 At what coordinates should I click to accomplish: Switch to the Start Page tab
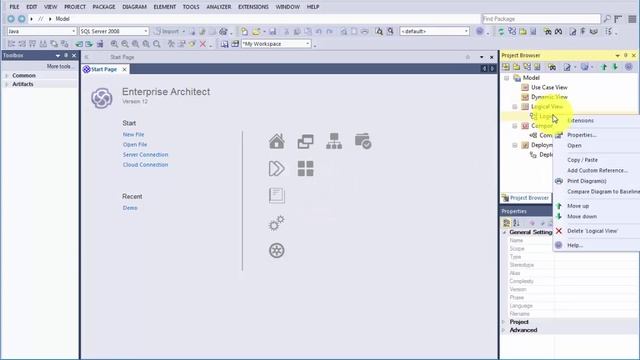pyautogui.click(x=104, y=69)
